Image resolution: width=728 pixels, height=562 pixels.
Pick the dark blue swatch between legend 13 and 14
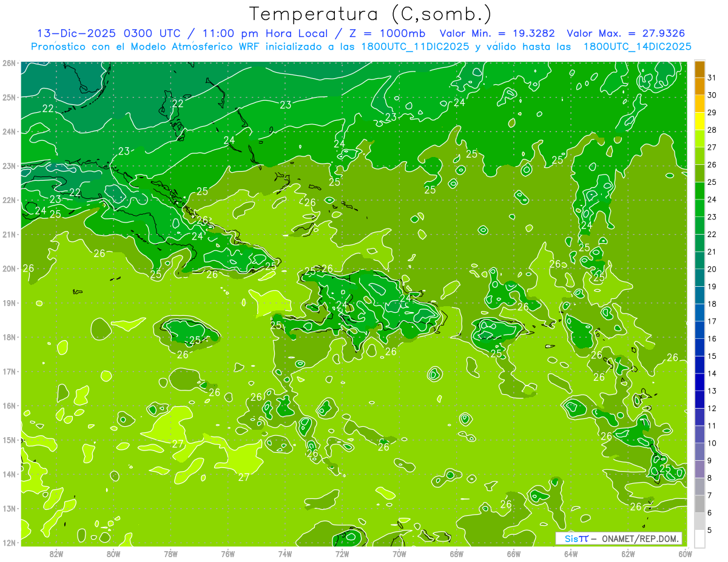[699, 382]
